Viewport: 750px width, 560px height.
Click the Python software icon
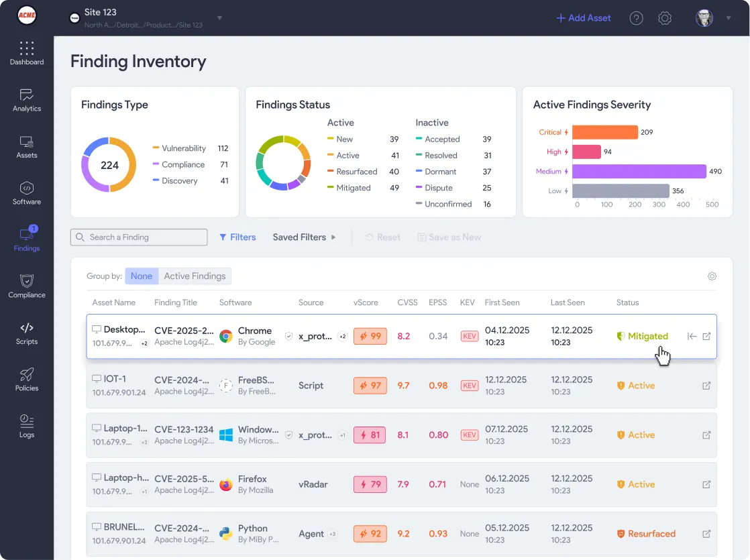pos(226,534)
